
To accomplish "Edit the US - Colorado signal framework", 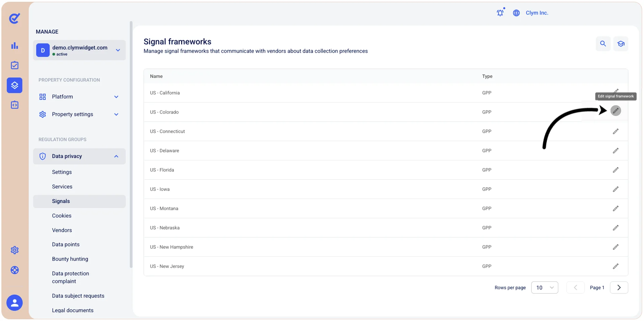I will [x=615, y=111].
